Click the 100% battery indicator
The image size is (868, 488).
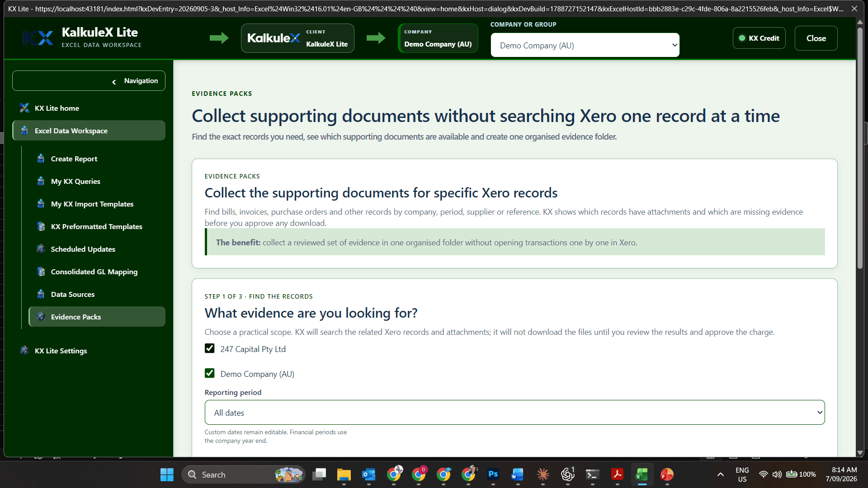point(801,474)
